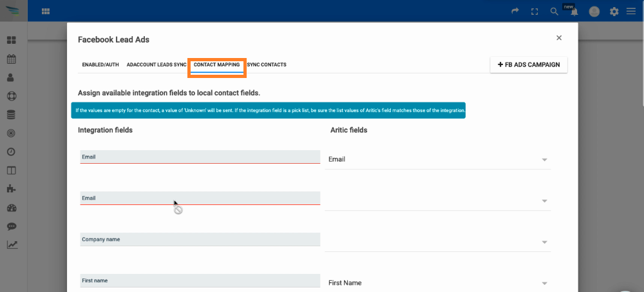Open the lifebuoy sidebar icon

click(12, 96)
